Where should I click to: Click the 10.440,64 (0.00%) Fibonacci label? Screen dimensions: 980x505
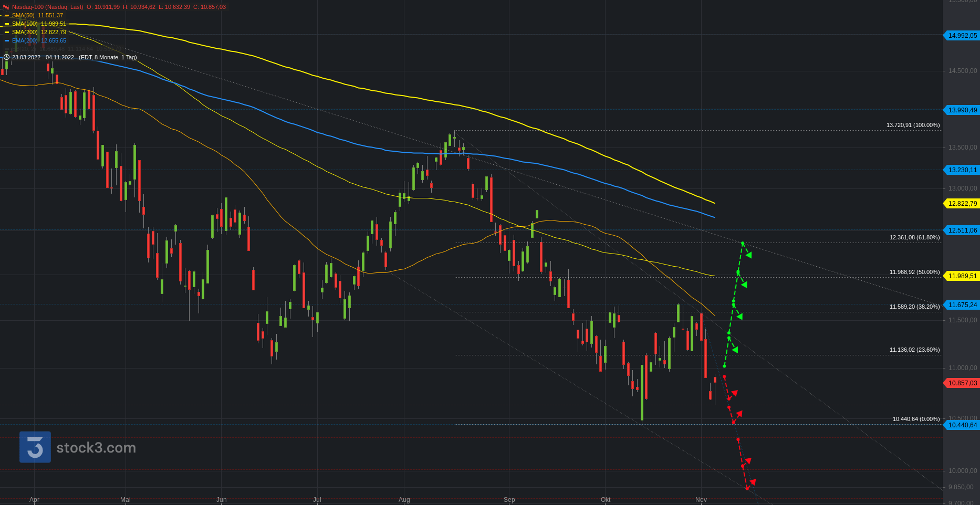(916, 419)
